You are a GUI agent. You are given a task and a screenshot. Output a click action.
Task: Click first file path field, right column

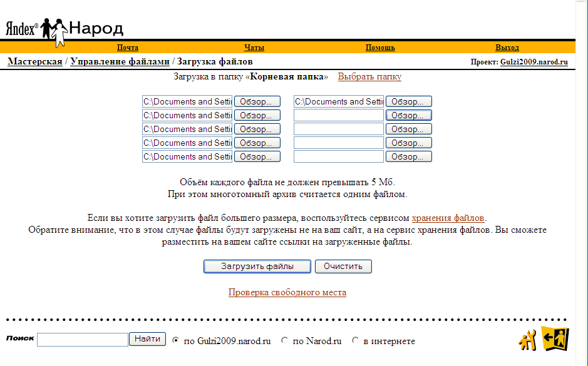[x=339, y=101]
